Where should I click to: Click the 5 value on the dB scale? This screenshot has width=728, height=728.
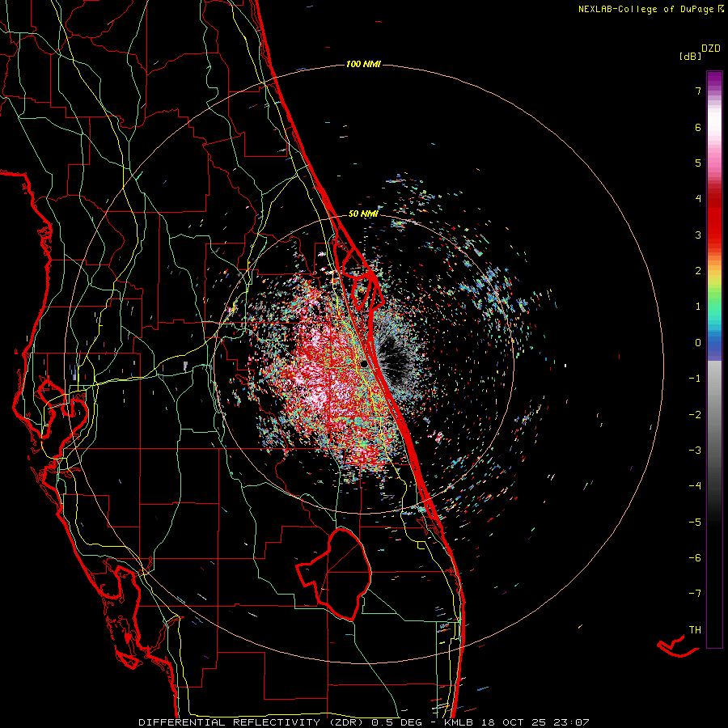click(698, 163)
